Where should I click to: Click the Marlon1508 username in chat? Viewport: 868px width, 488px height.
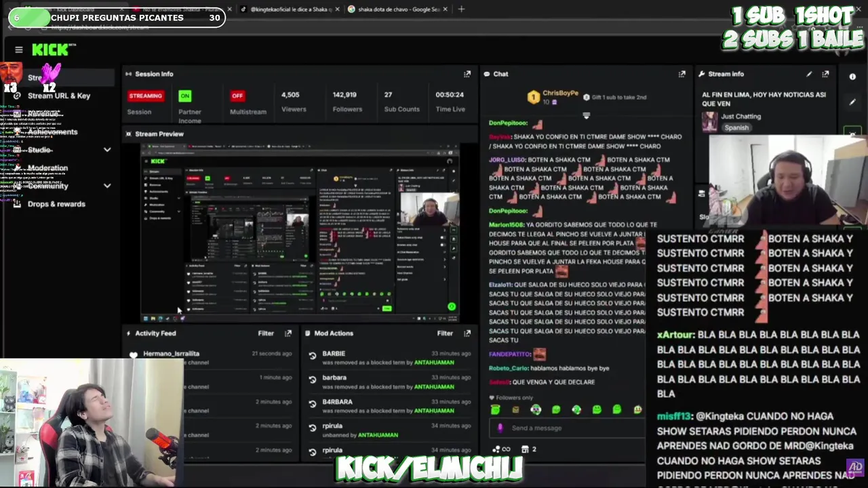pos(506,225)
